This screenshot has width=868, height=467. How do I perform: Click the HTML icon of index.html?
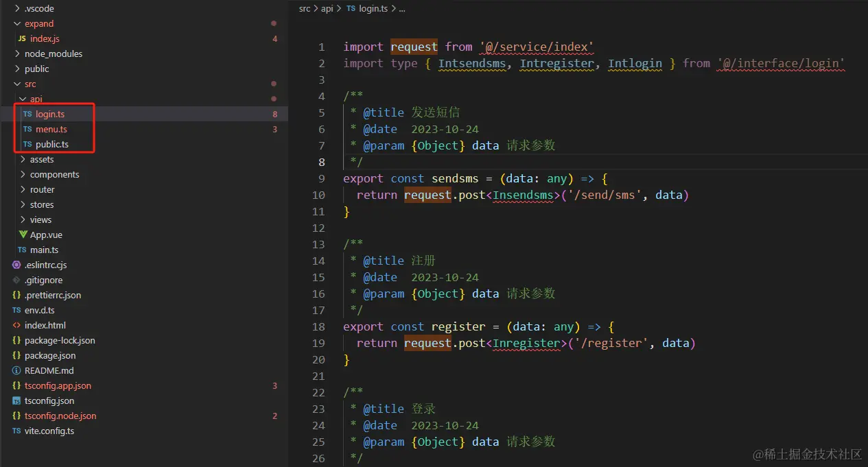point(16,326)
